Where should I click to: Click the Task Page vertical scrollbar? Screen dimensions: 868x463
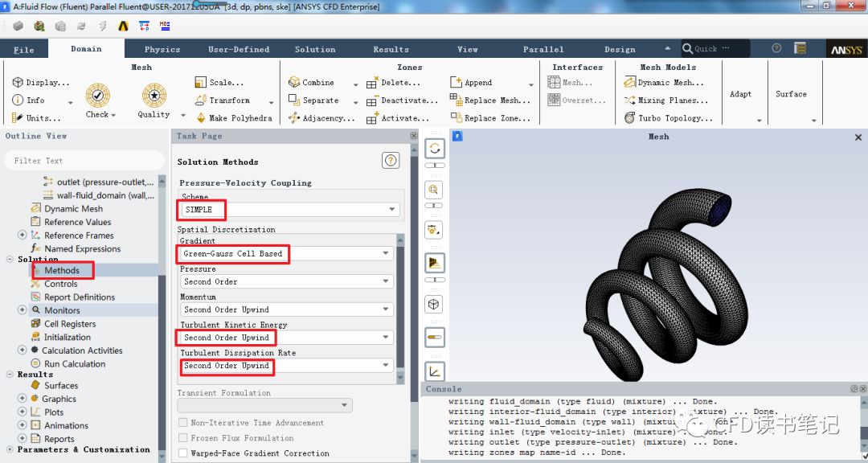click(x=400, y=305)
